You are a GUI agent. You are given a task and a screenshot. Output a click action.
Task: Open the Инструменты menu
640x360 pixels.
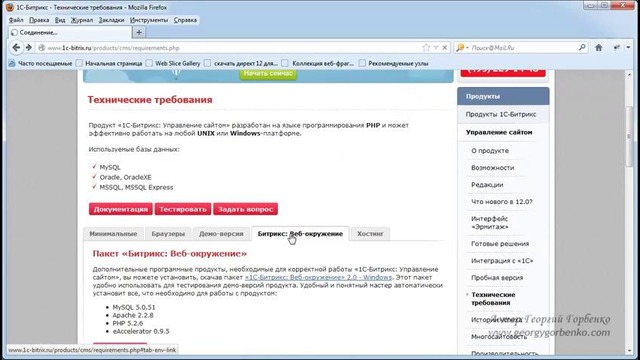(x=149, y=20)
